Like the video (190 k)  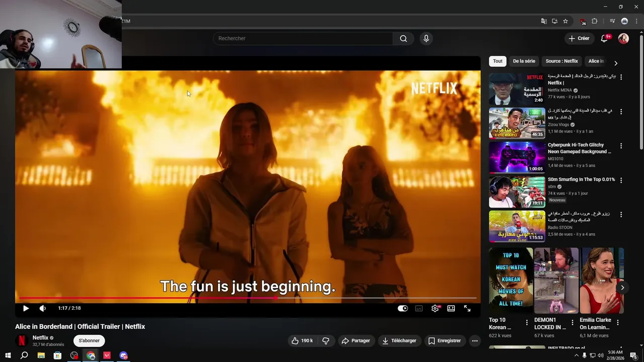pyautogui.click(x=302, y=340)
